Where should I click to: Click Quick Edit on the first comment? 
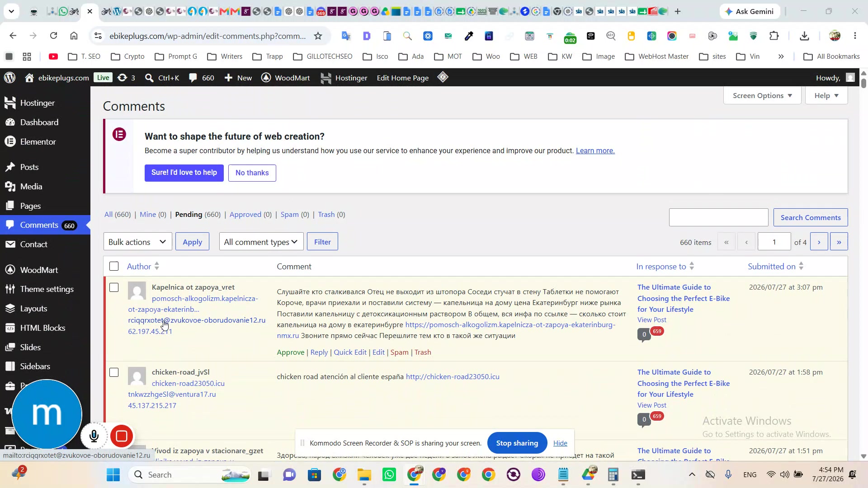350,352
